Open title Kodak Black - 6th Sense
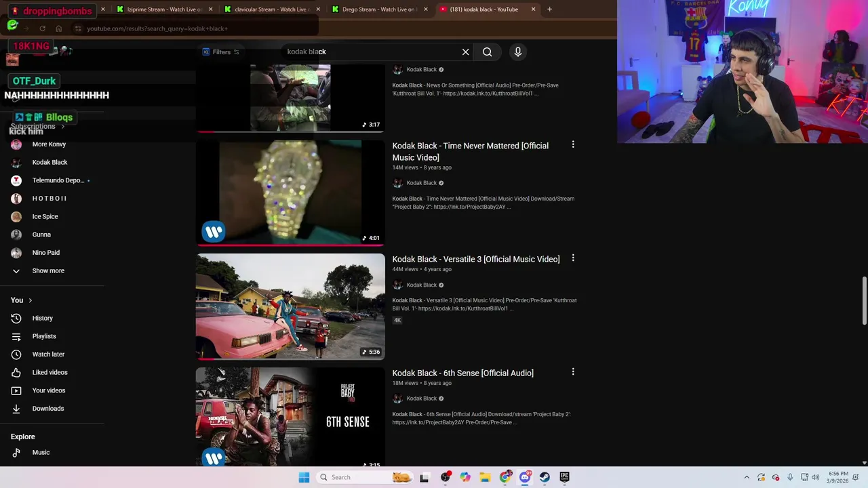The image size is (868, 488). coord(462,373)
